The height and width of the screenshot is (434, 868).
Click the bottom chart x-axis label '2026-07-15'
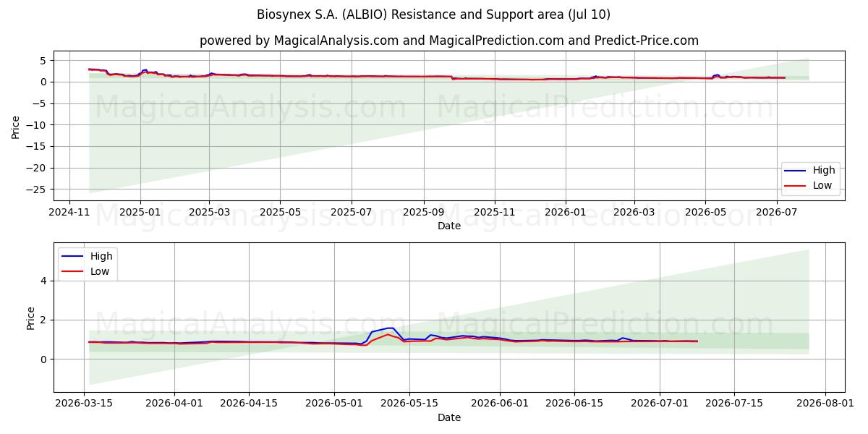pos(734,404)
